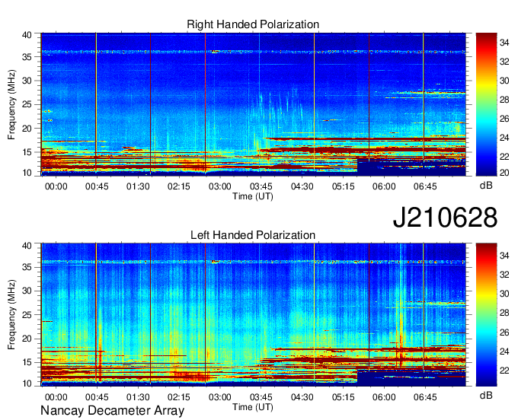
Task: Click Frequency (MHz) axis label of Left Handed plot
Action: pyautogui.click(x=11, y=315)
